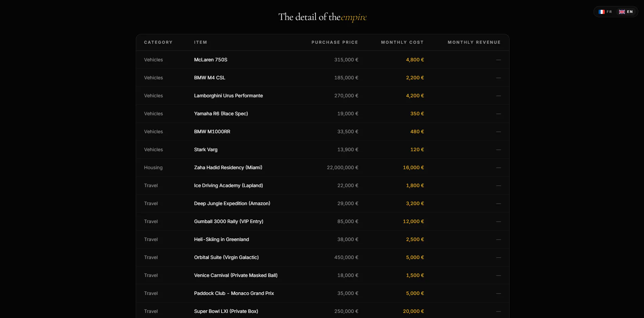Select the McLaren 750S item

tap(211, 60)
